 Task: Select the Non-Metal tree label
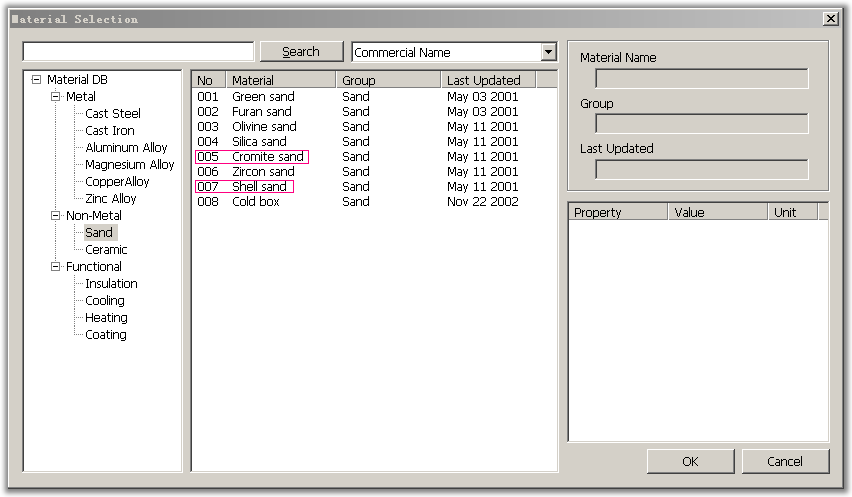94,216
